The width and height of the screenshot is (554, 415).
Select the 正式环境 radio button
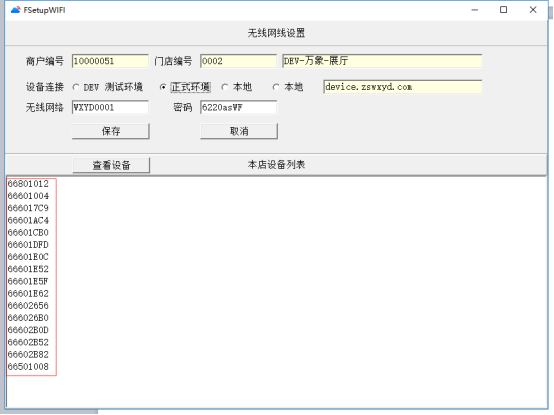click(163, 87)
